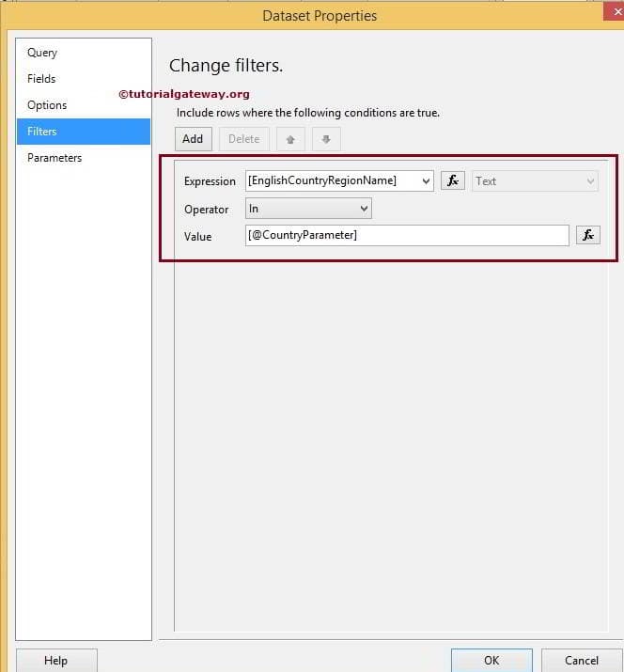The width and height of the screenshot is (624, 672).
Task: Go to the Fields page
Action: pos(41,79)
